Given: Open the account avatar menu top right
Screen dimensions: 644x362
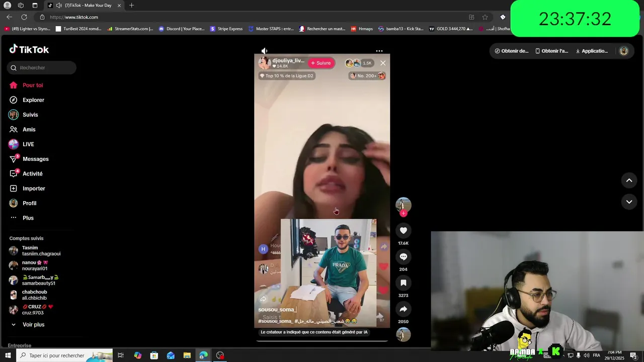Looking at the screenshot, I should [624, 51].
